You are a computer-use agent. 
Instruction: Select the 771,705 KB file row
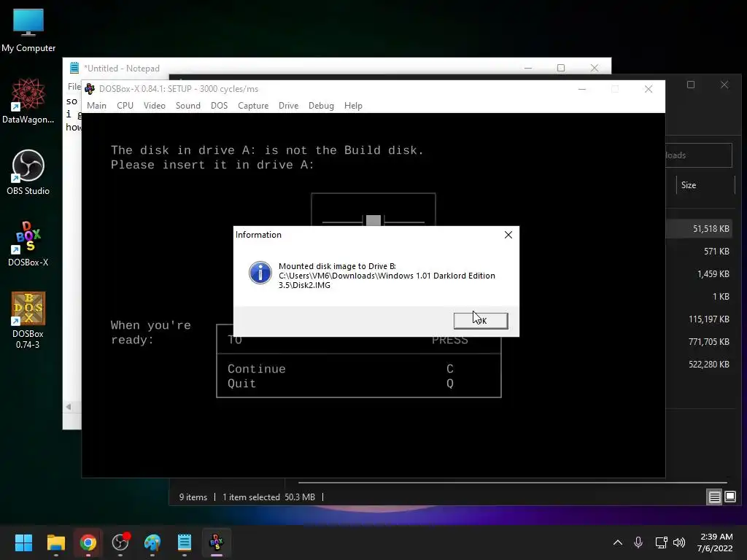[700, 342]
